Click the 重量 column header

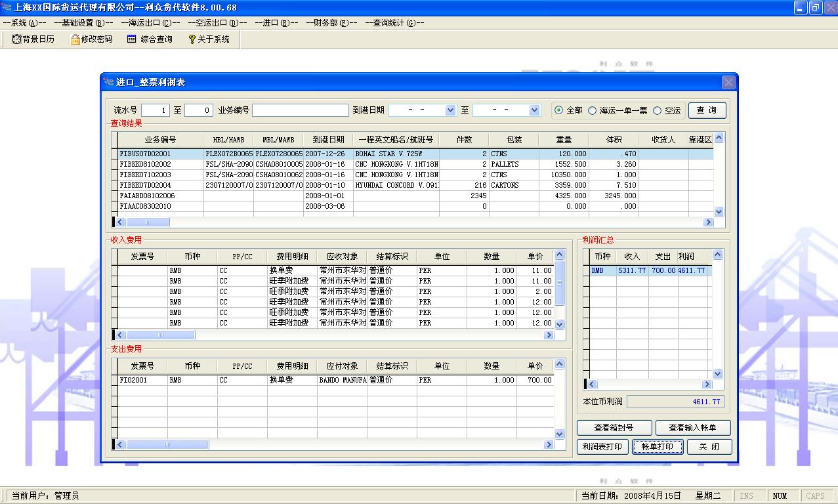[x=564, y=140]
